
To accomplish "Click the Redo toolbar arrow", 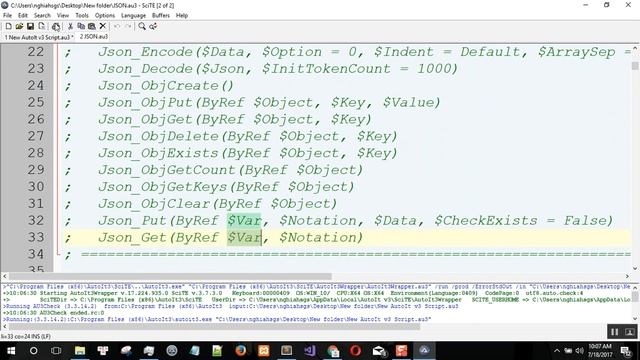I will 128,27.
